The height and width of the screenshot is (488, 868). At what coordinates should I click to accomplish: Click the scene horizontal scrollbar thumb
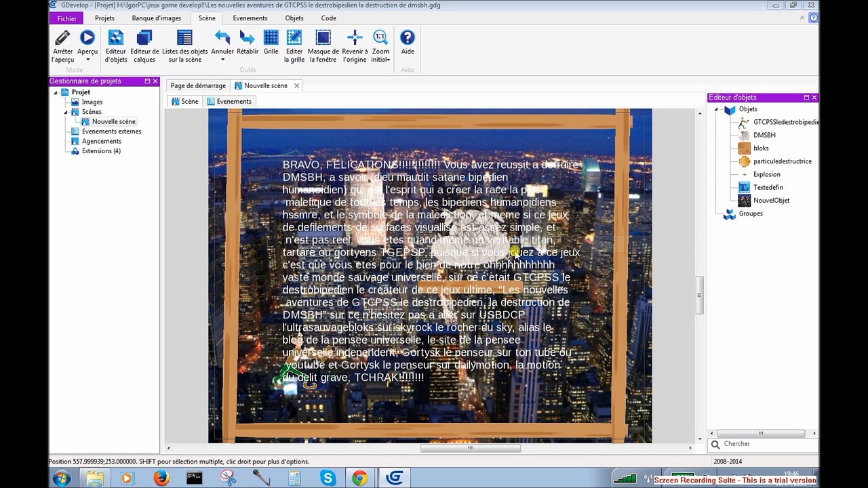pos(471,448)
